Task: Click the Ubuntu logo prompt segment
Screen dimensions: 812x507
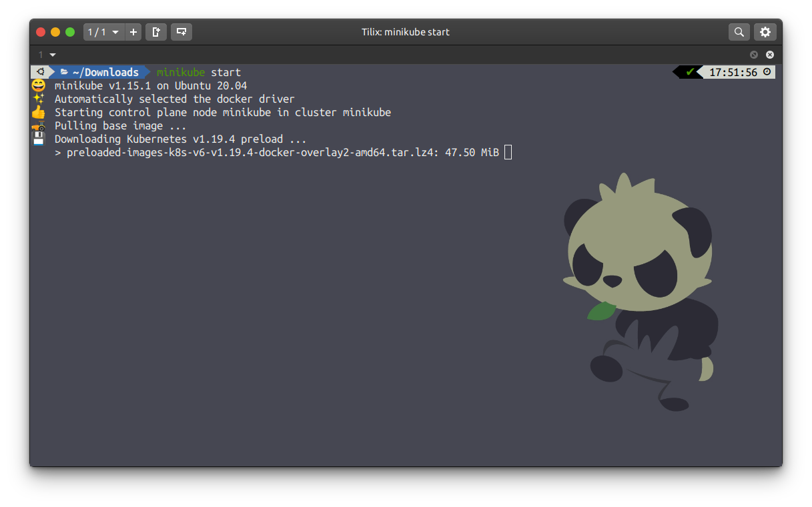Action: tap(41, 72)
